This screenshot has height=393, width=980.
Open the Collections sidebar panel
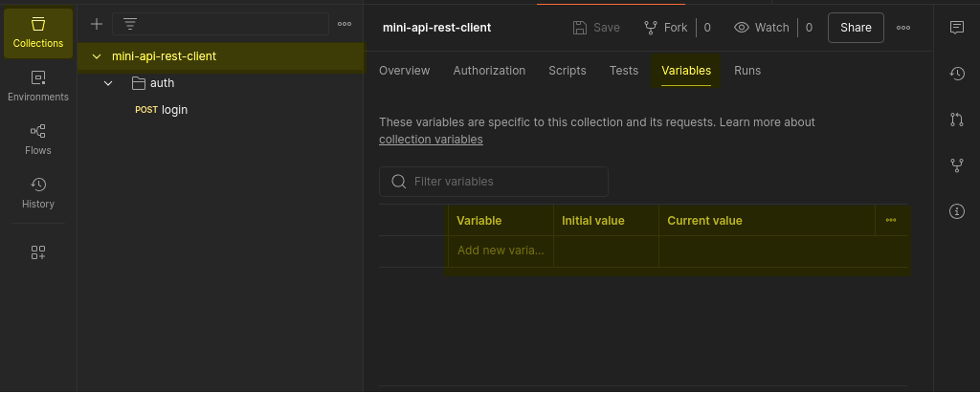[38, 33]
